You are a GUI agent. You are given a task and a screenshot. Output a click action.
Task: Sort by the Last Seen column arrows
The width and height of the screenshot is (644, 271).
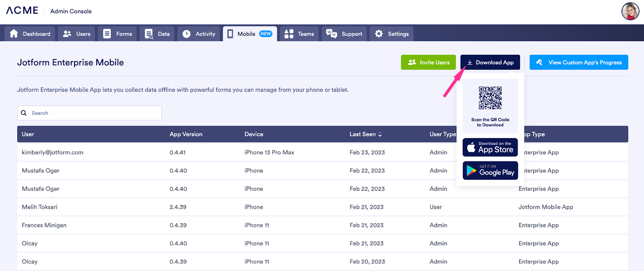tap(380, 134)
